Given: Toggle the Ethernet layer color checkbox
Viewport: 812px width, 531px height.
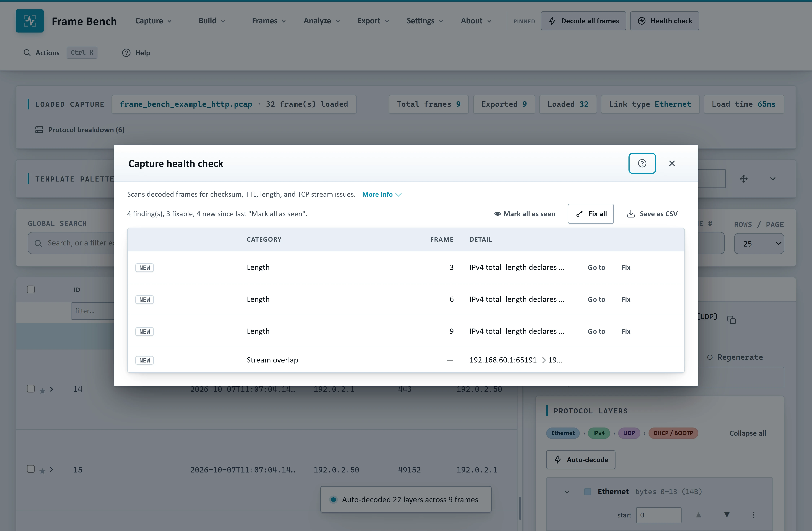Looking at the screenshot, I should point(588,492).
